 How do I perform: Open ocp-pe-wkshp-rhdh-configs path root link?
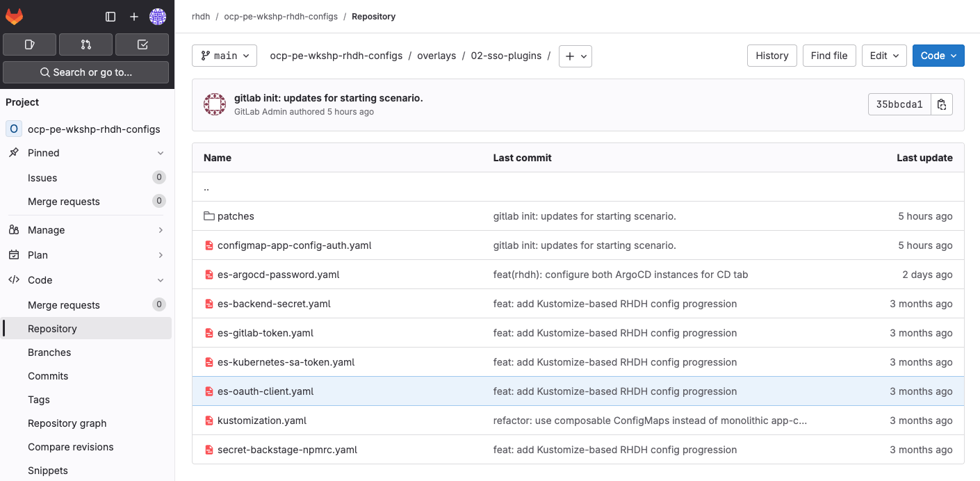coord(336,56)
